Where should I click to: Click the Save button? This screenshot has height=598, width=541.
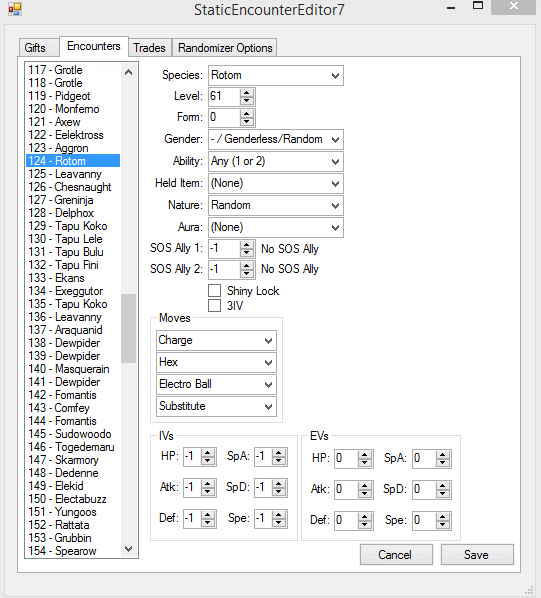click(477, 555)
